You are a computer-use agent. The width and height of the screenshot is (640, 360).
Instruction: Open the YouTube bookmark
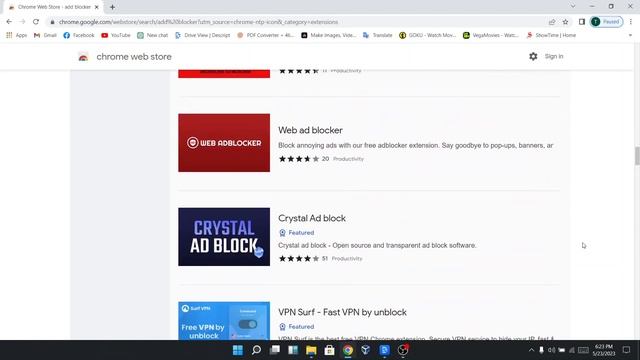116,36
